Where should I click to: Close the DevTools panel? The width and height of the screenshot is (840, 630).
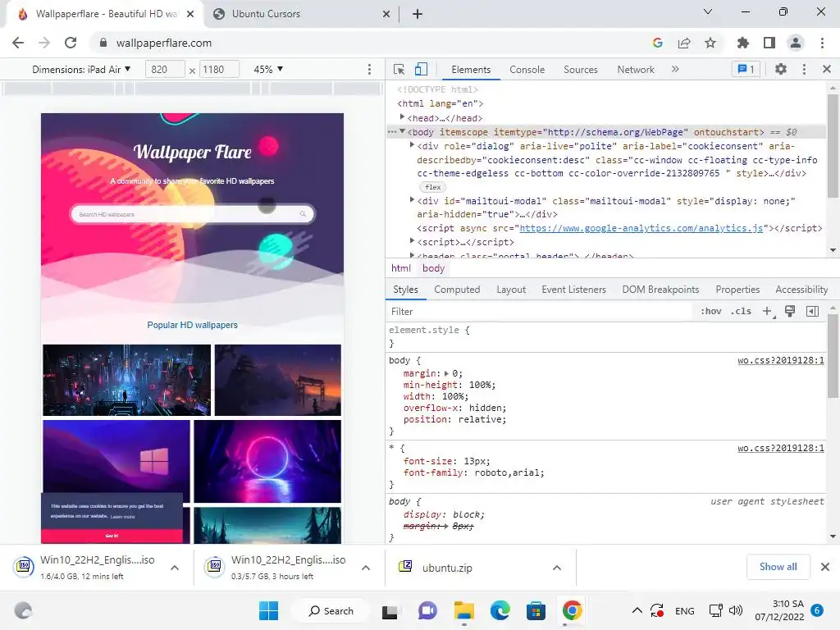click(x=827, y=69)
